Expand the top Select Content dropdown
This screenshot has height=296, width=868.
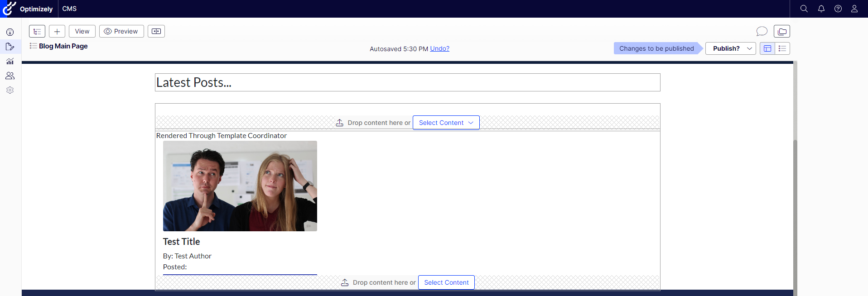tap(446, 123)
